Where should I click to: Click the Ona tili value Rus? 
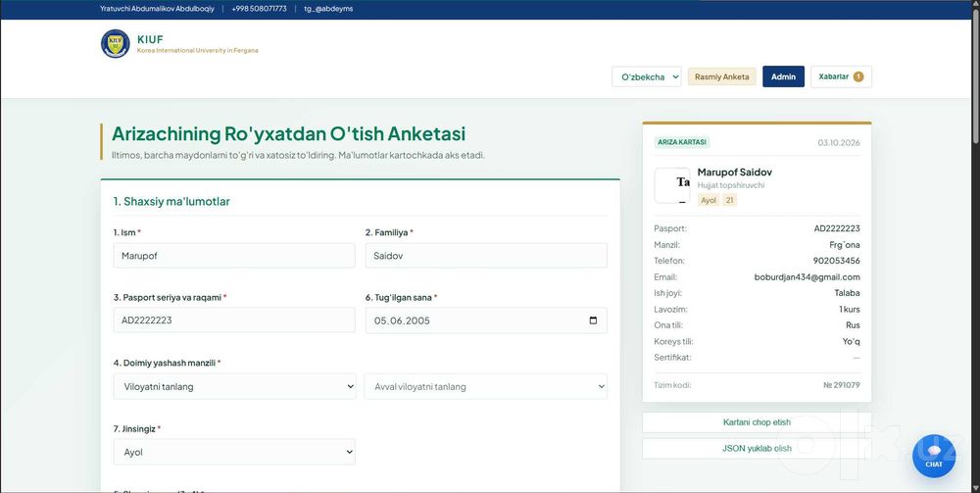click(x=854, y=325)
